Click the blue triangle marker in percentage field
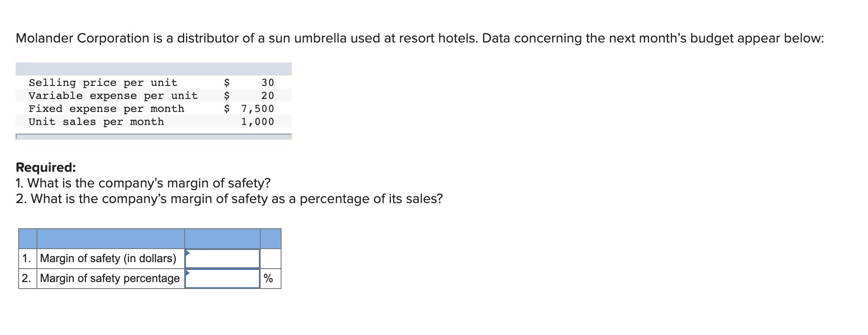This screenshot has height=335, width=868. [x=187, y=273]
